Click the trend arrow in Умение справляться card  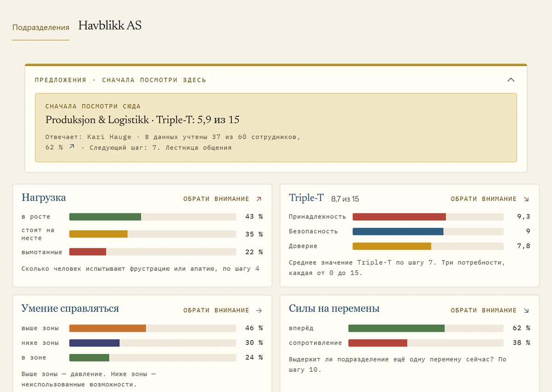[x=259, y=310]
